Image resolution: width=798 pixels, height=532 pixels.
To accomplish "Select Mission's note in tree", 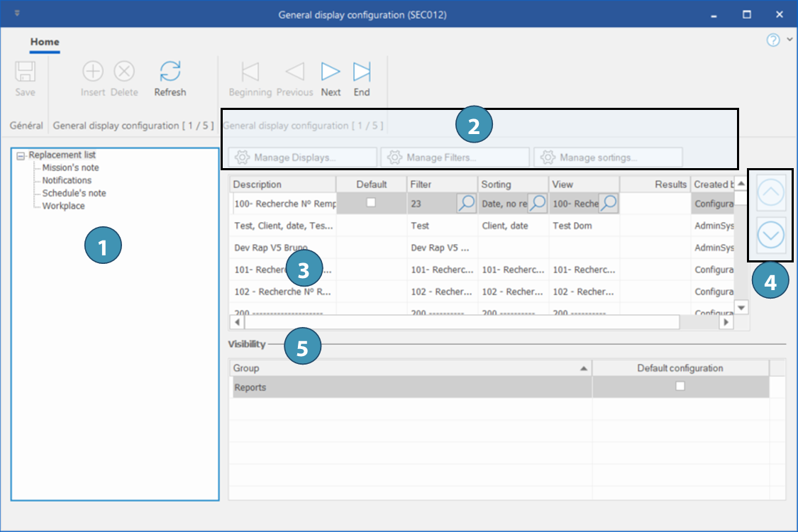I will 70,168.
